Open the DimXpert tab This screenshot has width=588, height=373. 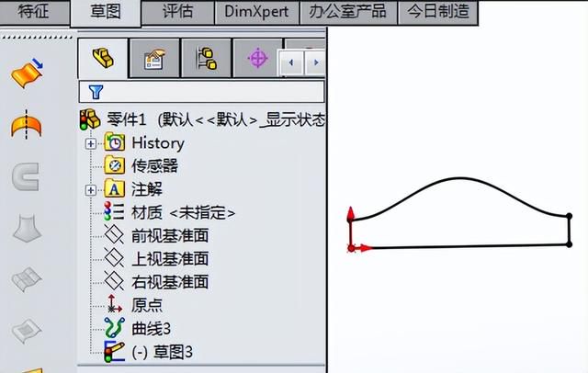[256, 12]
